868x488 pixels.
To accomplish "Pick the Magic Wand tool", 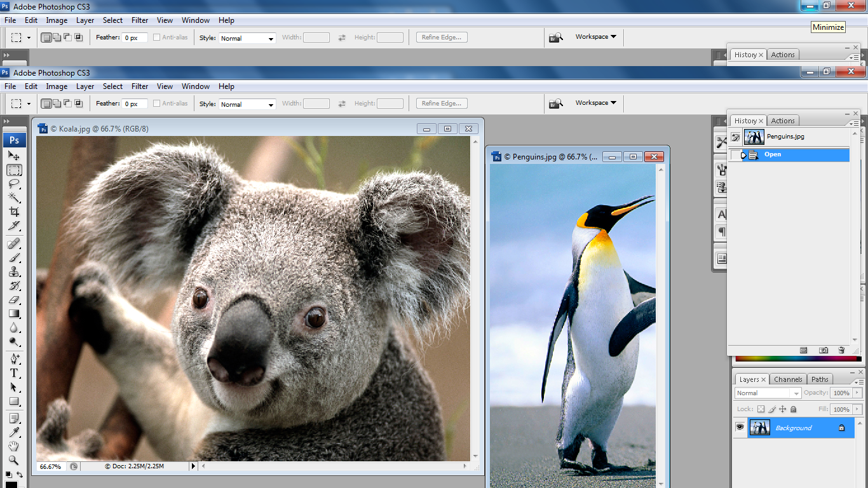I will 14,198.
